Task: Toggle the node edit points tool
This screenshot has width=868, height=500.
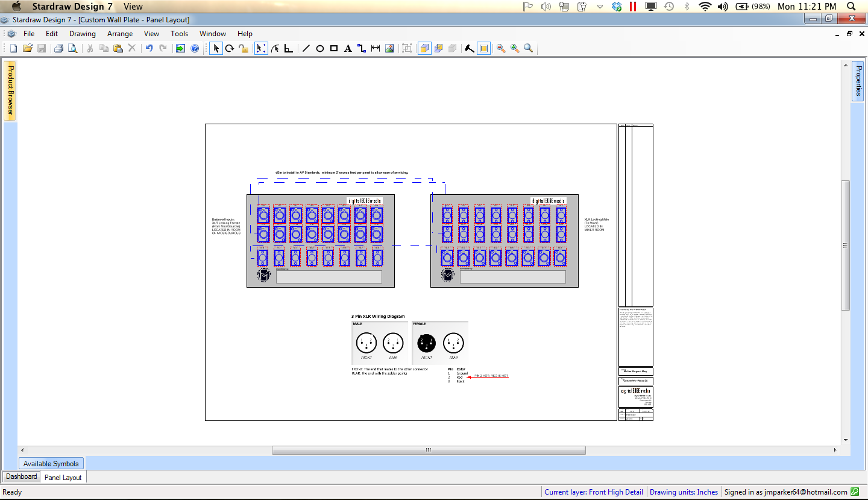Action: click(261, 48)
